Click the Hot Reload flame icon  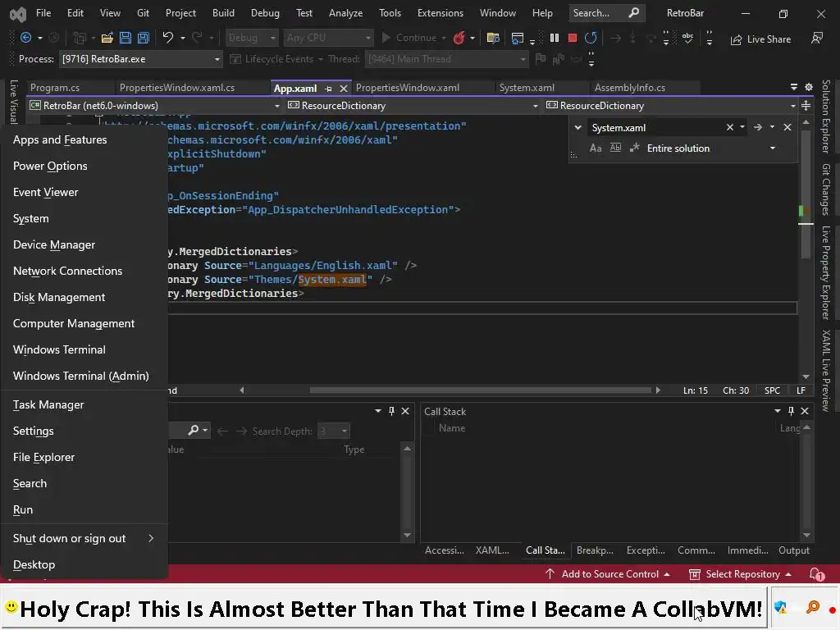tap(459, 38)
